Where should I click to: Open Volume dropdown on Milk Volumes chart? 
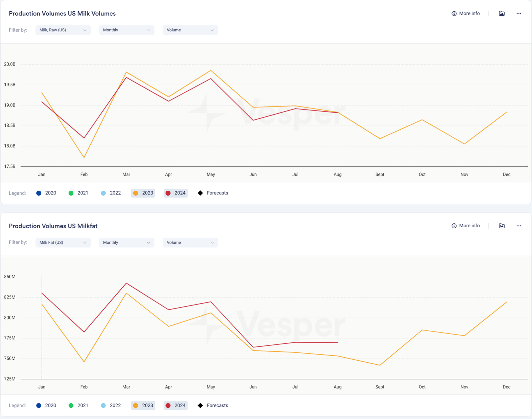click(190, 30)
